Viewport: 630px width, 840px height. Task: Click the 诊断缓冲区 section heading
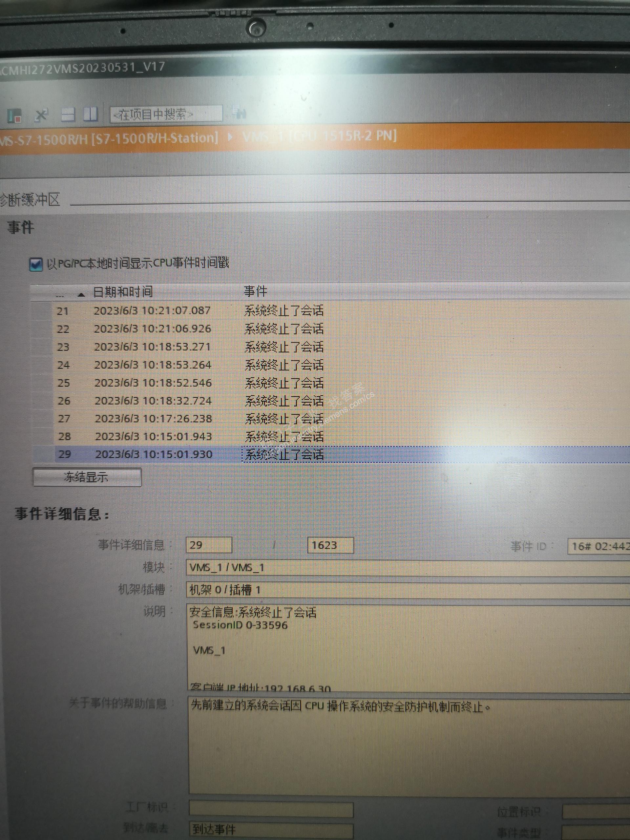(30, 200)
